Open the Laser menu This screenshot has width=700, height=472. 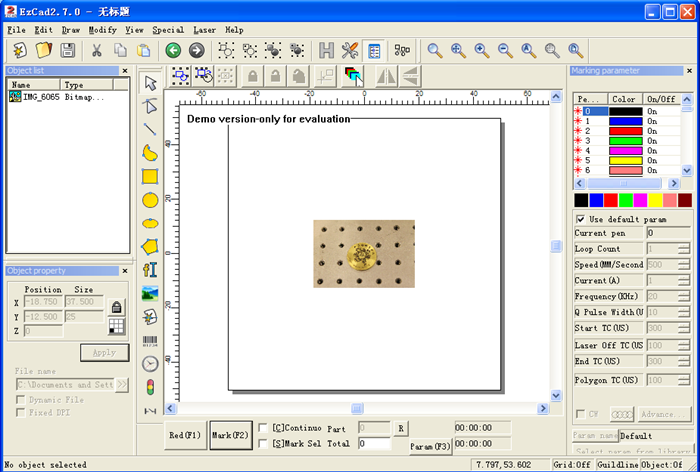[x=204, y=30]
